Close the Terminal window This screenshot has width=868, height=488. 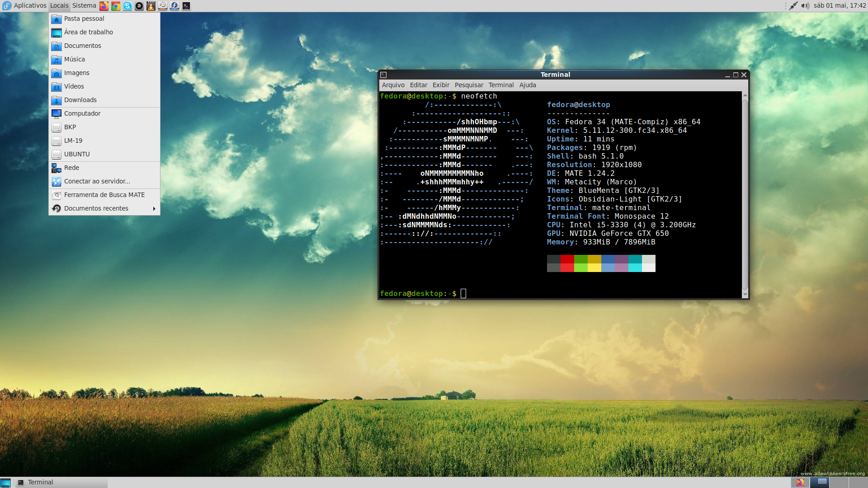click(x=744, y=75)
